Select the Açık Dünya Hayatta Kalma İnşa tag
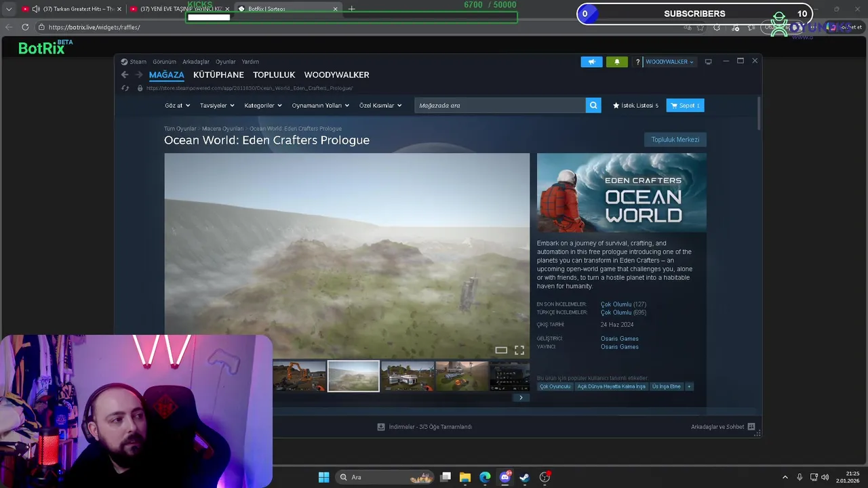Viewport: 868px width, 488px height. (611, 386)
